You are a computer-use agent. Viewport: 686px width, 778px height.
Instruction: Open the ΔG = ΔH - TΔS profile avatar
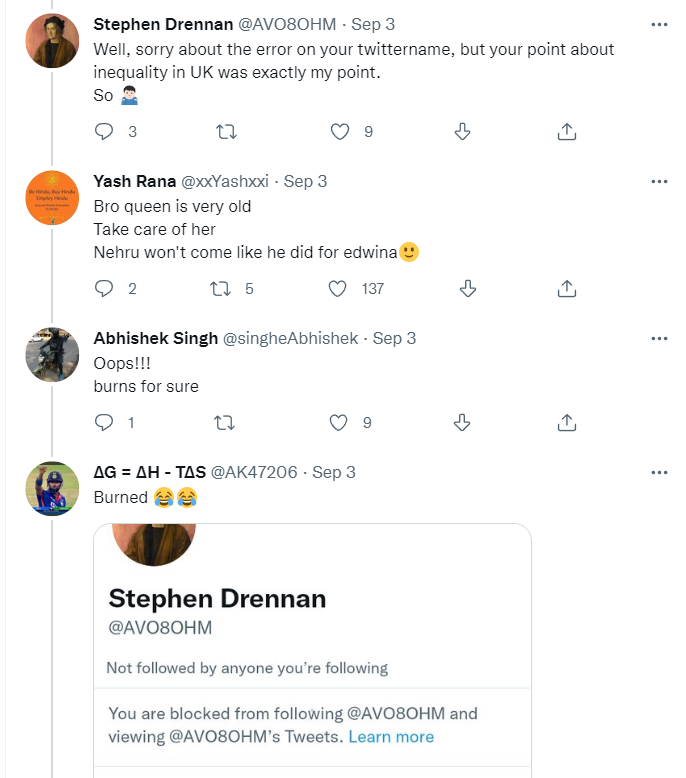[x=52, y=488]
